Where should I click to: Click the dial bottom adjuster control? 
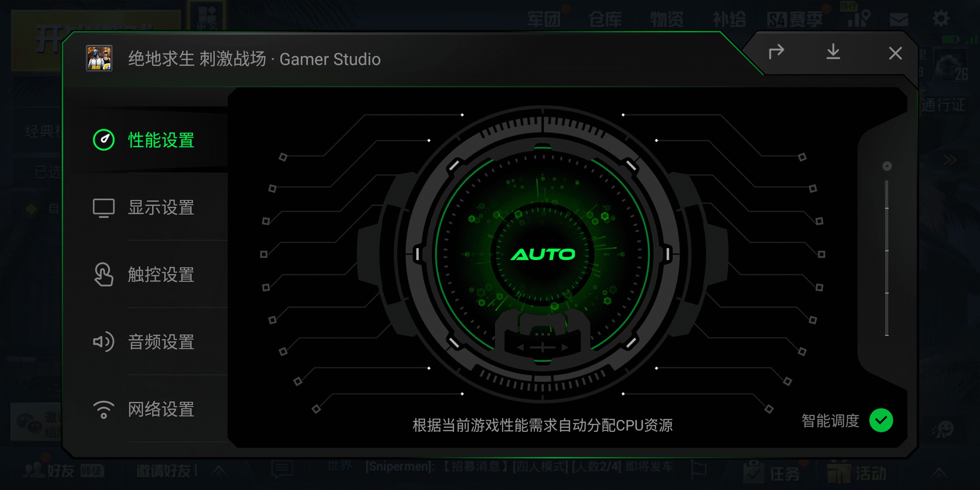[543, 347]
